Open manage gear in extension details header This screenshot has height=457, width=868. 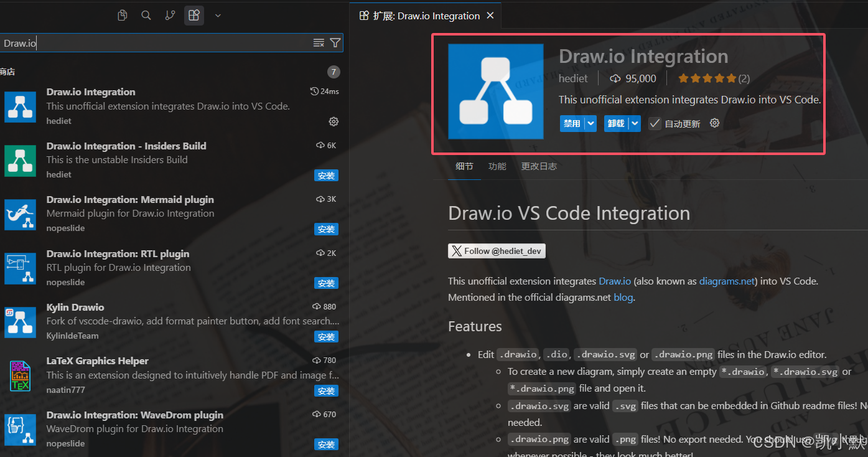point(714,123)
